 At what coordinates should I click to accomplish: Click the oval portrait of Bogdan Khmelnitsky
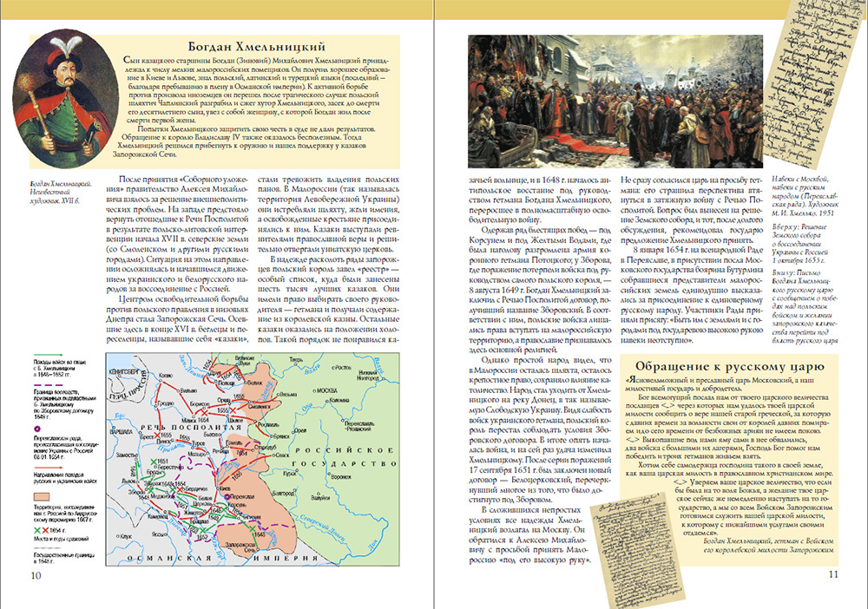65,99
